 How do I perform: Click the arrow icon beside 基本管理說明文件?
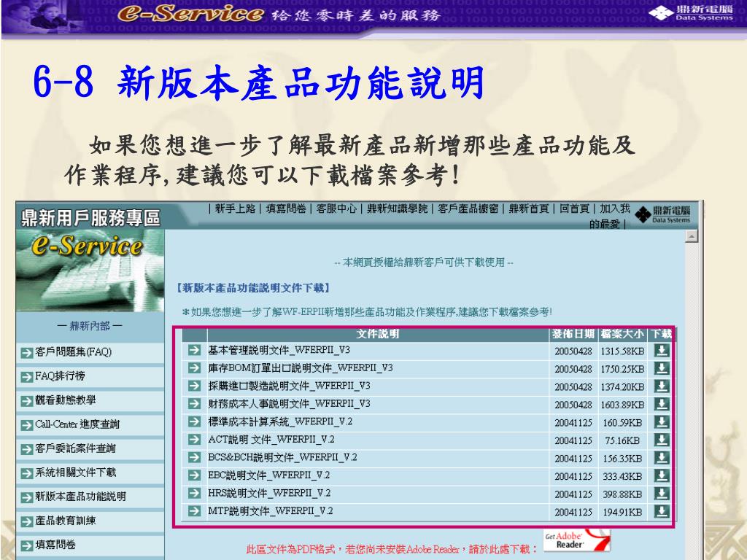click(x=194, y=351)
